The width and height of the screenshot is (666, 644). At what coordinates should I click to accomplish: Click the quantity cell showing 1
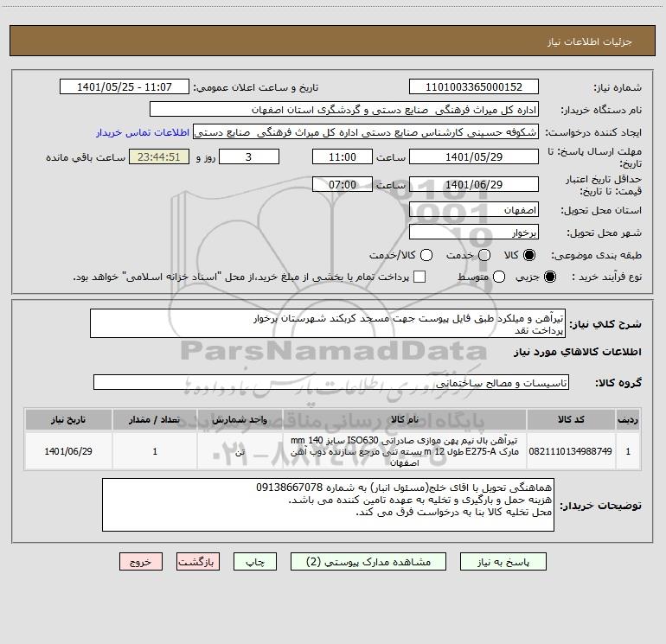tap(155, 451)
